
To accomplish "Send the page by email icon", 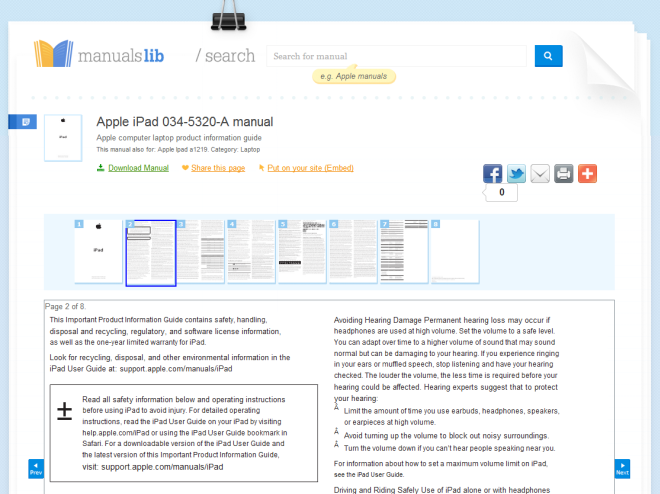I will [540, 173].
